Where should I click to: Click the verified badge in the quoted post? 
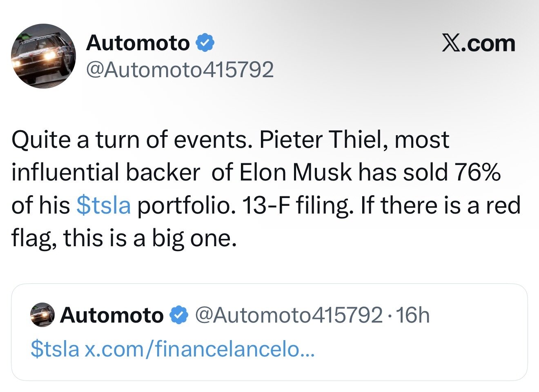point(179,315)
